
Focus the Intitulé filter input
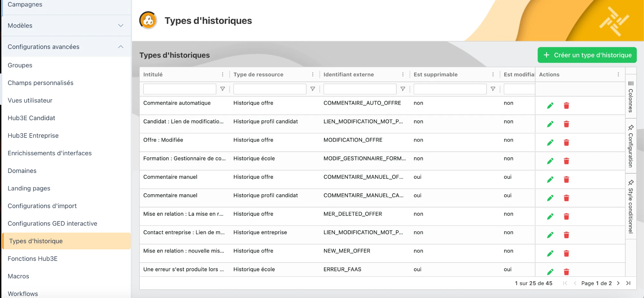coord(180,89)
